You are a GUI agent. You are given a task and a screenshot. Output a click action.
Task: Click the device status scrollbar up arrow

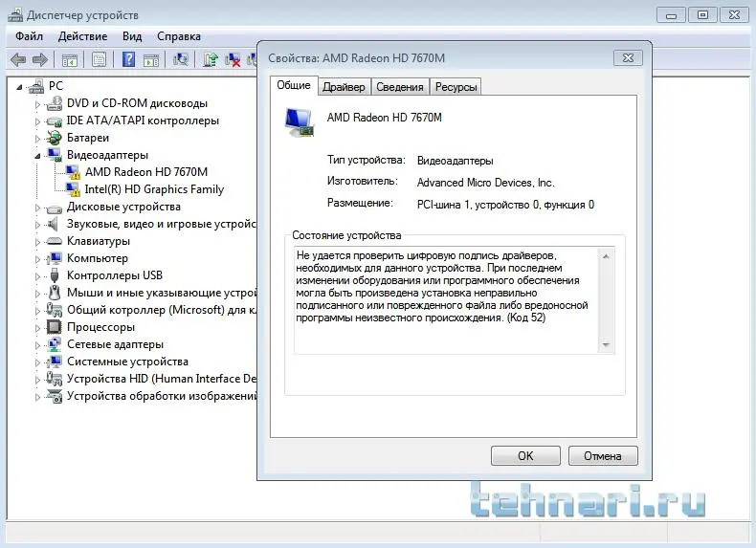click(x=606, y=256)
